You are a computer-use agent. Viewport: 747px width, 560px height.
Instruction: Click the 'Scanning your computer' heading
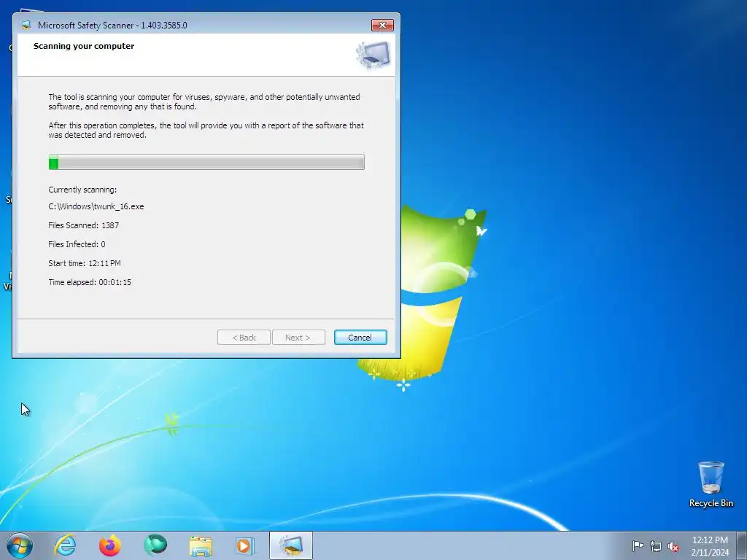coord(84,46)
